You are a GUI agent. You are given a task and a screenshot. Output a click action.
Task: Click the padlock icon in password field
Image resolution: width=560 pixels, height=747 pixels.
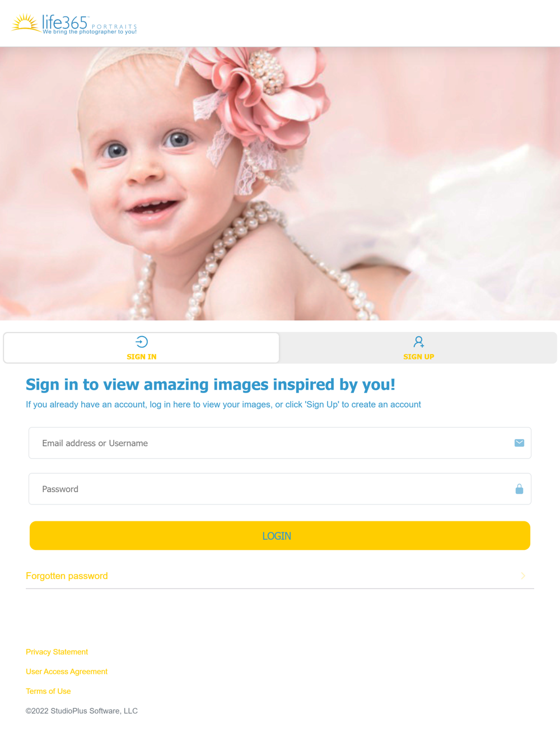[519, 489]
